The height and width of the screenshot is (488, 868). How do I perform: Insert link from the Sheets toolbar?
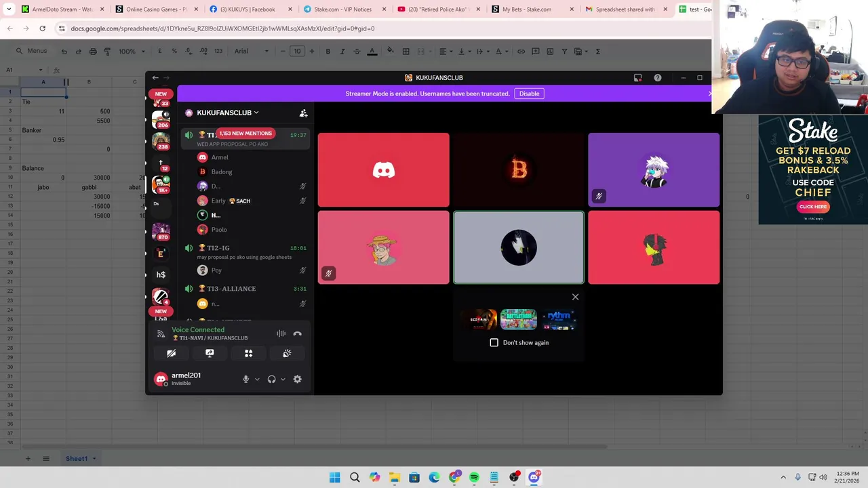point(521,52)
